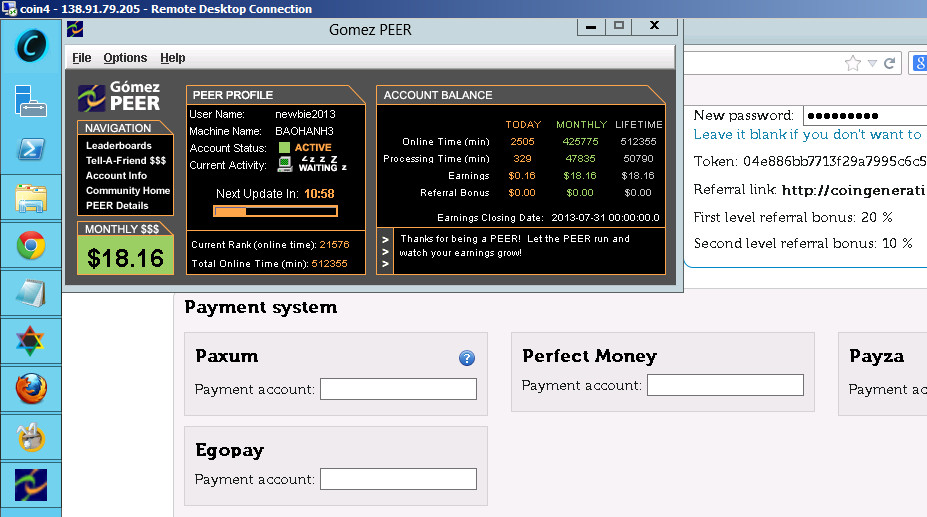Screen dimensions: 927x517
Task: Click the Paxum help question mark icon
Action: 466,358
